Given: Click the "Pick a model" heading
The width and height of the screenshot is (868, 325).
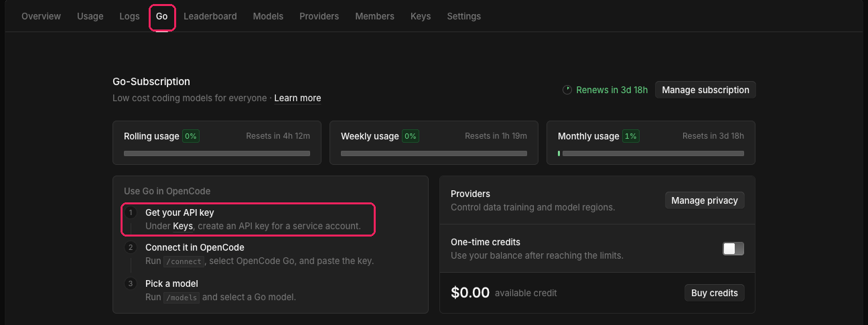Looking at the screenshot, I should tap(171, 283).
